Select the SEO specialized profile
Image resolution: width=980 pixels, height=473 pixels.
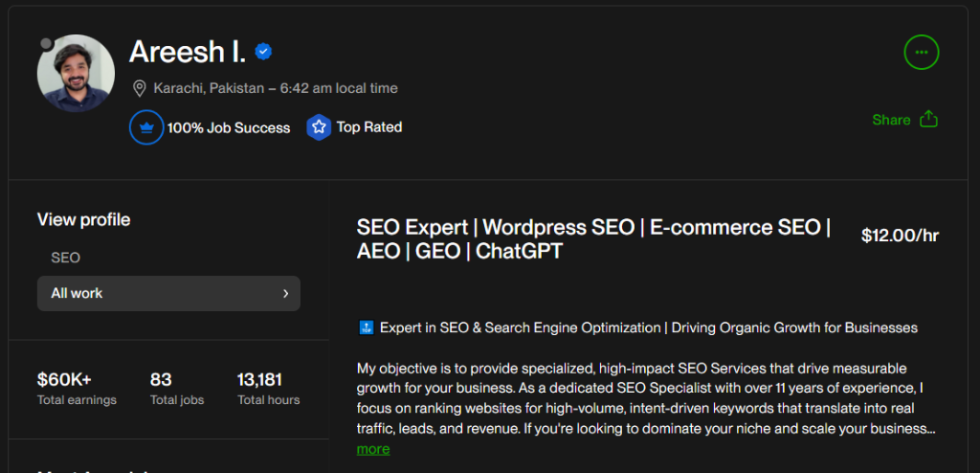coord(66,258)
